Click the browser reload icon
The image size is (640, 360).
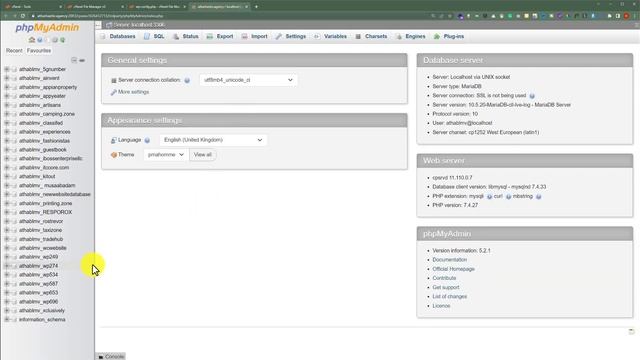(x=23, y=16)
